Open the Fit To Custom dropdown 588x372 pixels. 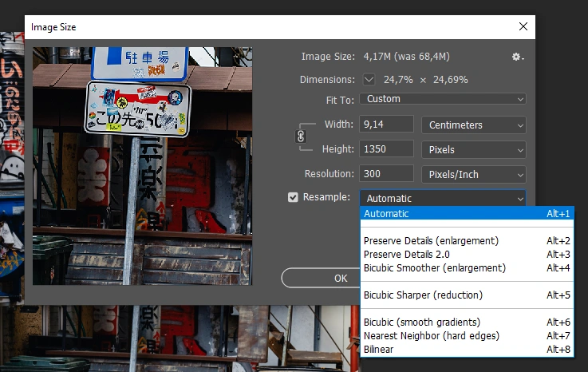[x=443, y=99]
